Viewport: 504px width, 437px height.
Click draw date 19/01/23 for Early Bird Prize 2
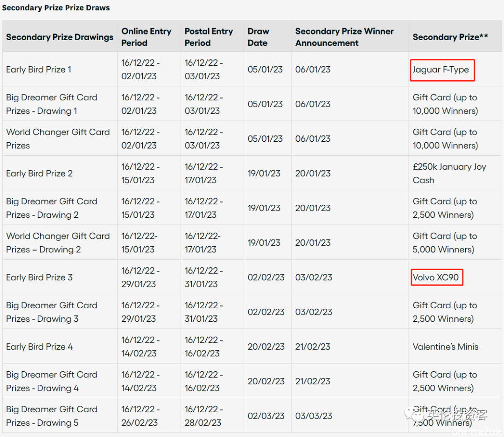click(x=264, y=173)
